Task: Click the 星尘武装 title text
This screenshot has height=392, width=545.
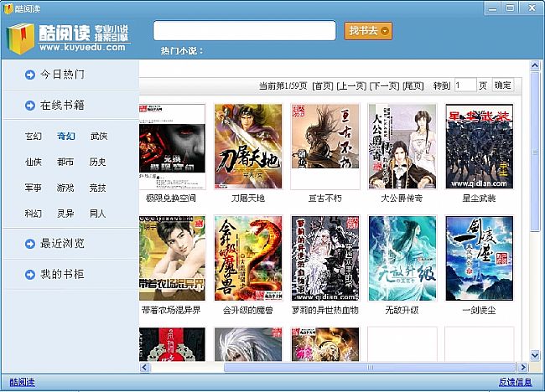Action: tap(479, 199)
